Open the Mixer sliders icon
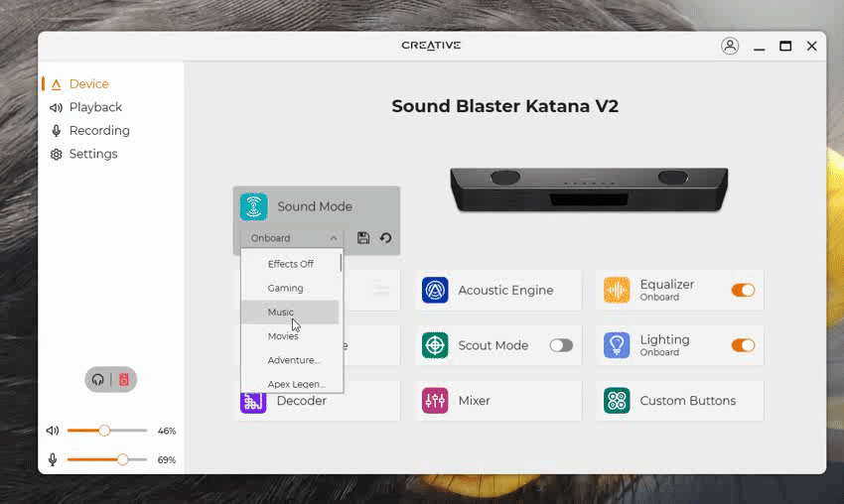Viewport: 844px width, 504px height. 435,401
